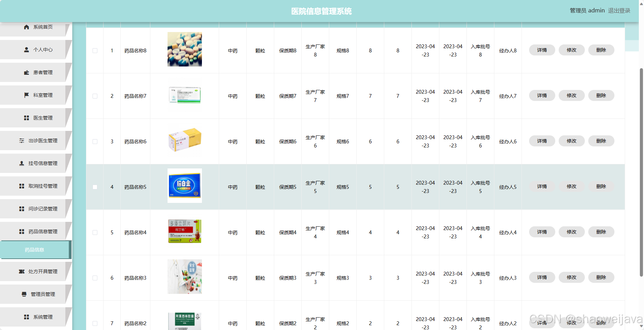View 详情 for 药品名称4
644x330 pixels.
pyautogui.click(x=542, y=232)
